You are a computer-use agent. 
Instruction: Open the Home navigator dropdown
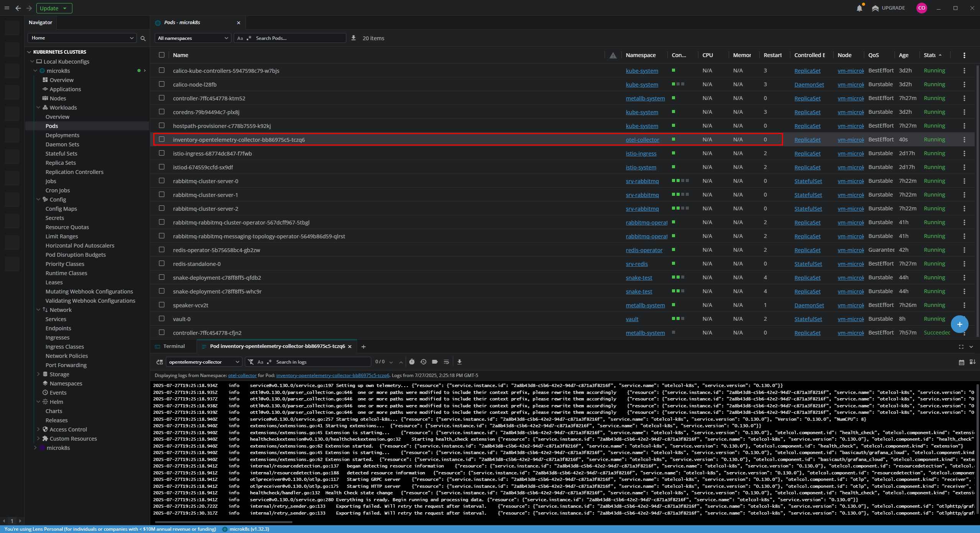(82, 38)
